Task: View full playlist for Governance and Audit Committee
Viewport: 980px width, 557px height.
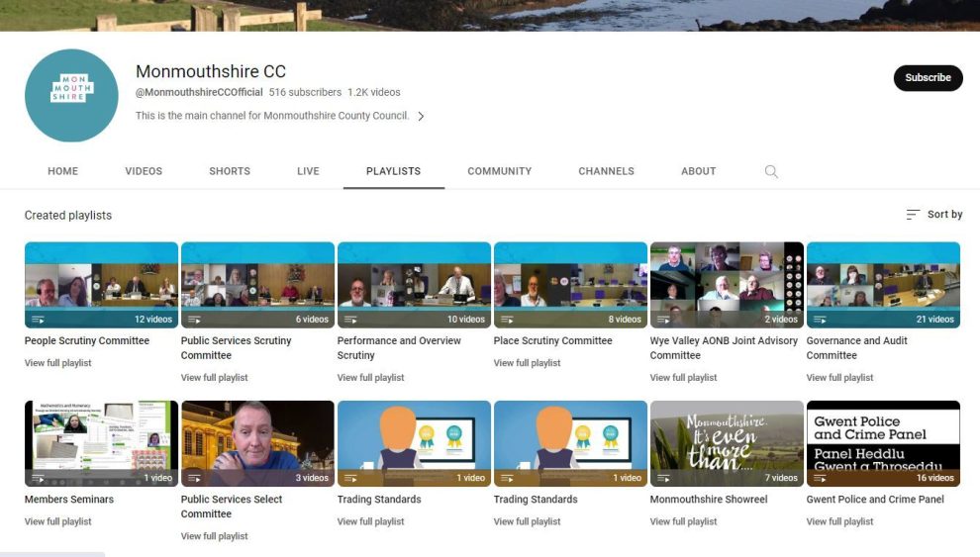Action: click(839, 378)
